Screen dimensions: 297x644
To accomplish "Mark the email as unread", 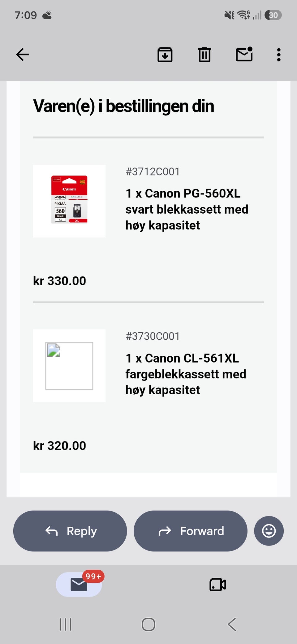I will [x=244, y=54].
